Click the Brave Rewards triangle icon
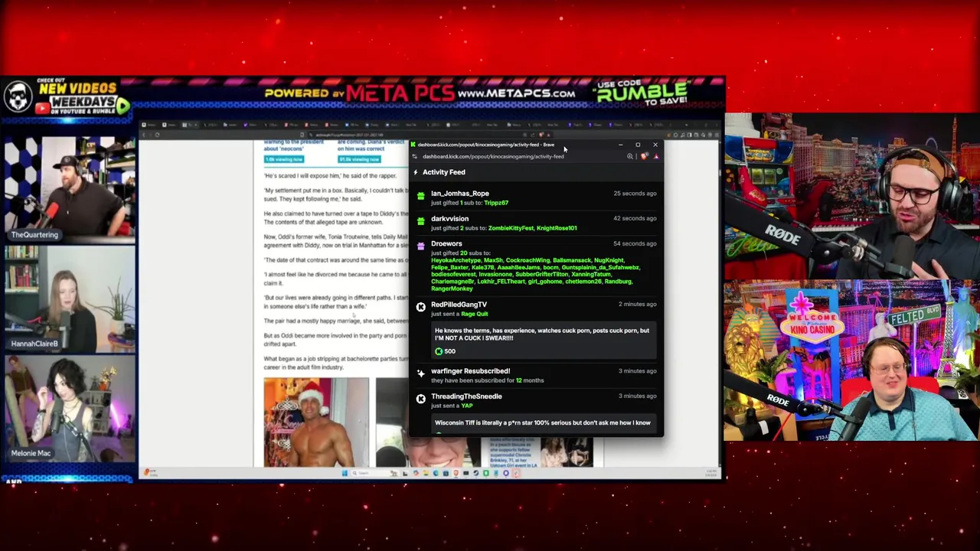Viewport: 980px width, 551px height. pos(655,156)
